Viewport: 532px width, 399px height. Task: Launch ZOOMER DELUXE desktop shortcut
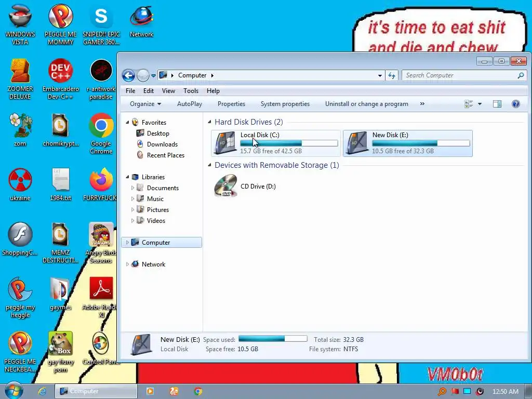[20, 79]
